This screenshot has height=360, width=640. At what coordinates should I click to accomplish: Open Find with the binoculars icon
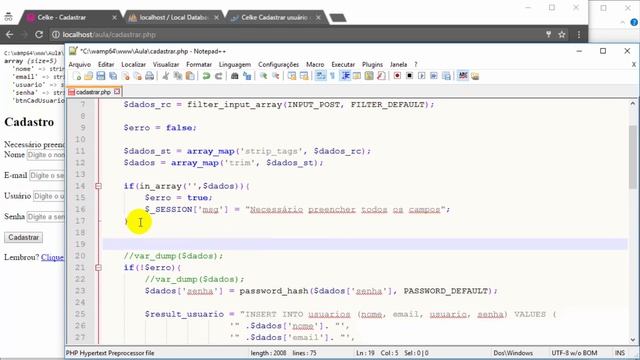tap(235, 76)
